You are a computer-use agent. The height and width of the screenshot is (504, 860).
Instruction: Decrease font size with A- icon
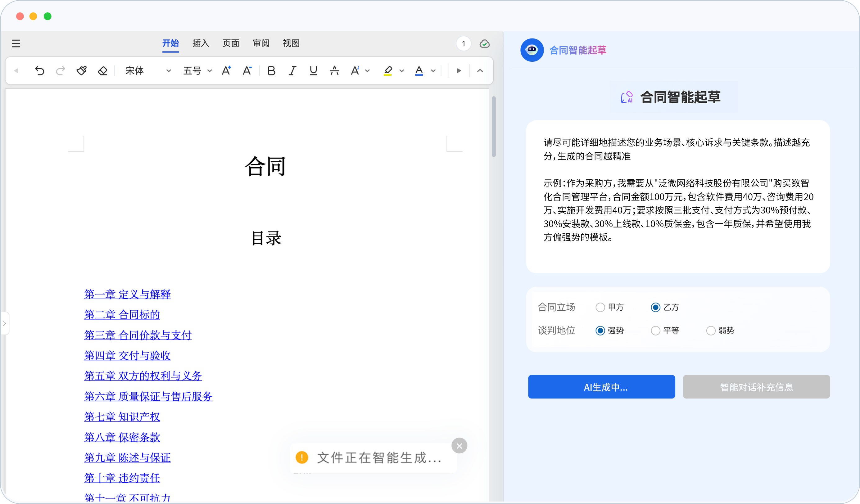(247, 71)
